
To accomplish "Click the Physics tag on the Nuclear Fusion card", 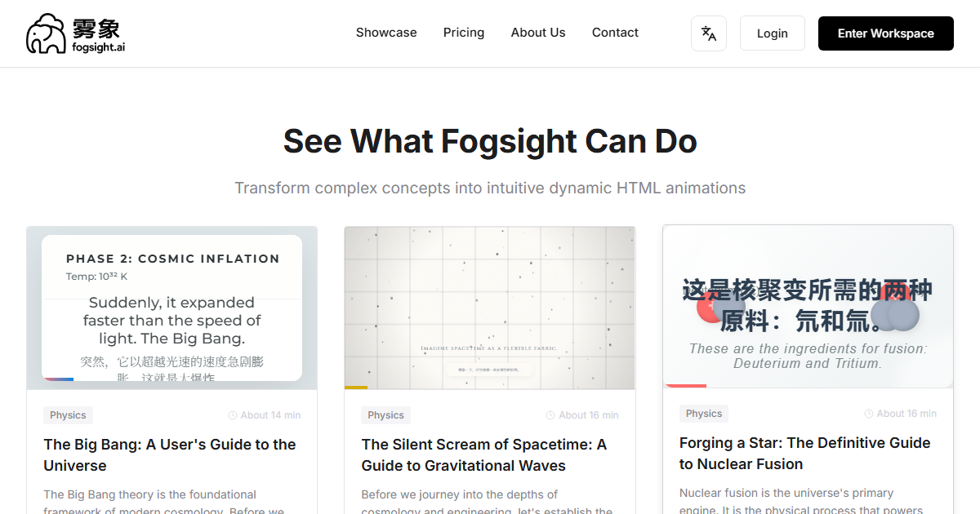I will [704, 414].
